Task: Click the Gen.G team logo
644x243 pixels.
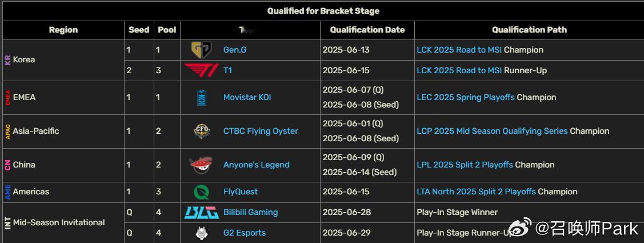Action: 201,50
